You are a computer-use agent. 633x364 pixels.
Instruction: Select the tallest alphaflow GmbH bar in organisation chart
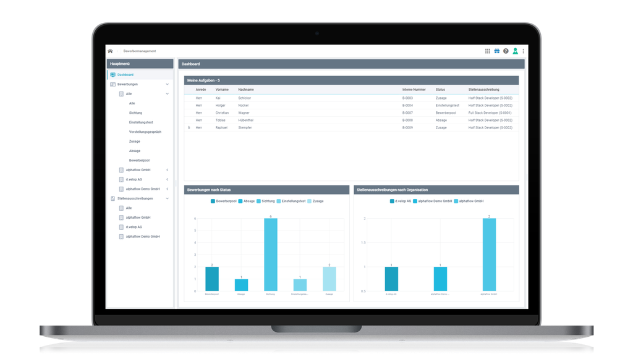(x=490, y=255)
